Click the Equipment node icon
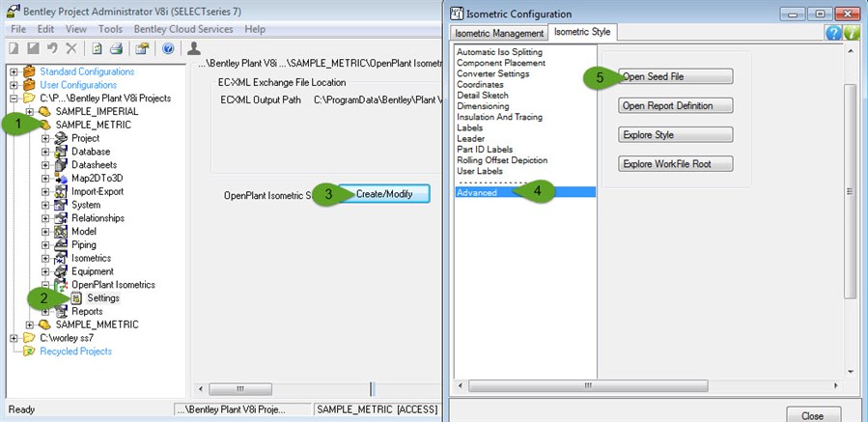The image size is (868, 422). click(x=61, y=271)
